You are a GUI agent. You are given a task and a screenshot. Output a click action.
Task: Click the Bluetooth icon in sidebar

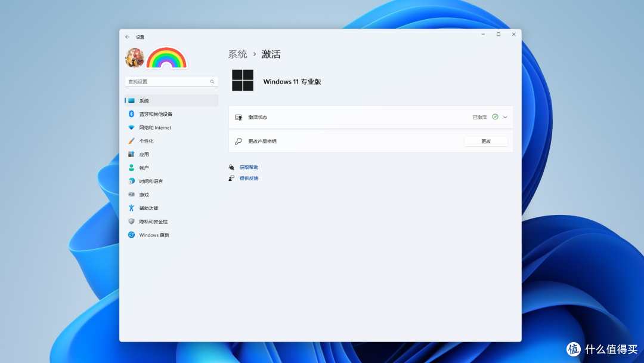(x=131, y=114)
